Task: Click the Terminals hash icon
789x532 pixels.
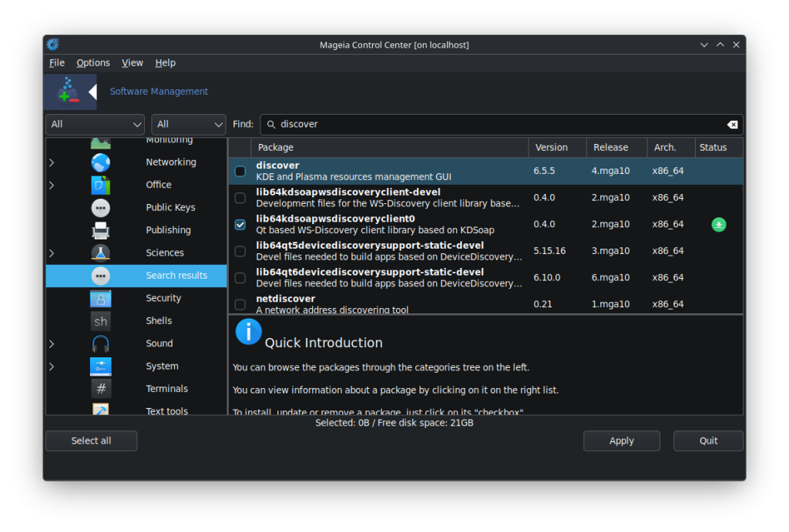Action: (101, 389)
